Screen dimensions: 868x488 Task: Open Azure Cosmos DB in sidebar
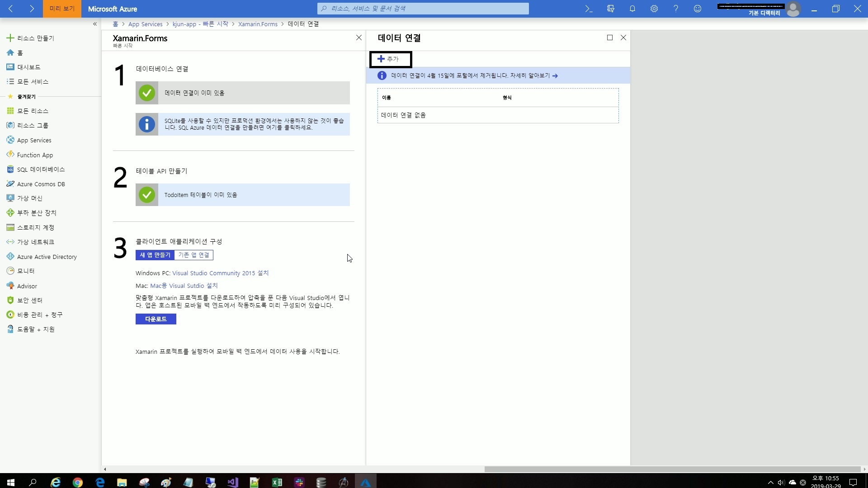[x=41, y=184]
